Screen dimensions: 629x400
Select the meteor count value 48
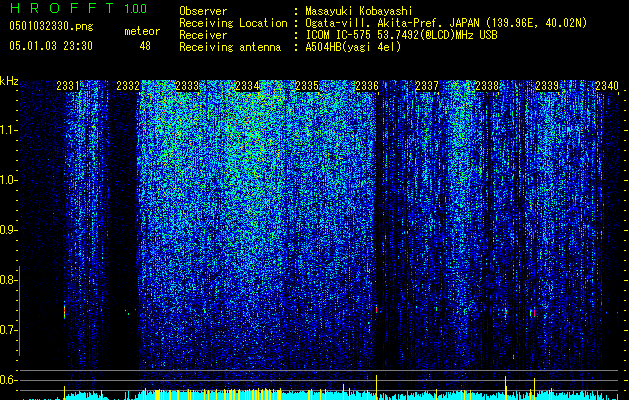[145, 46]
